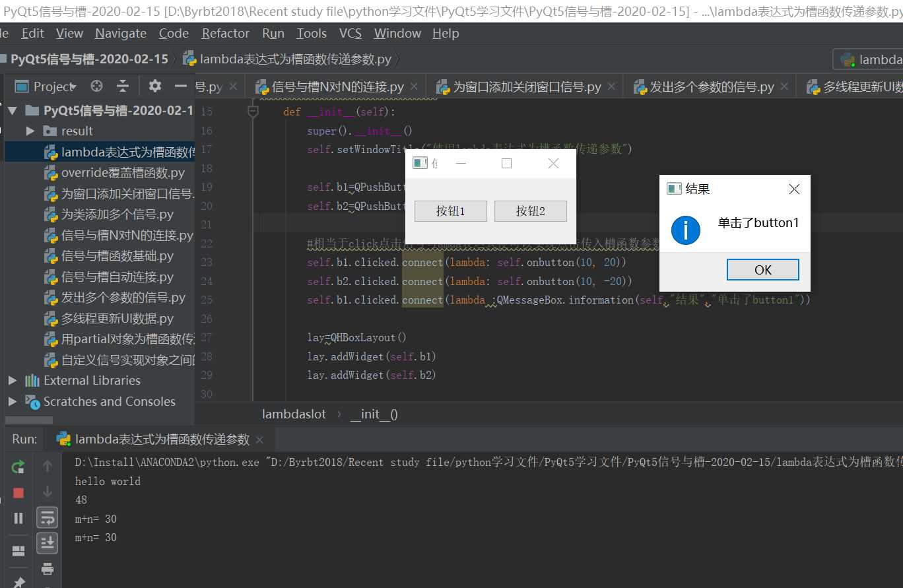Fold the __init__ method in the gutter

pyautogui.click(x=253, y=112)
